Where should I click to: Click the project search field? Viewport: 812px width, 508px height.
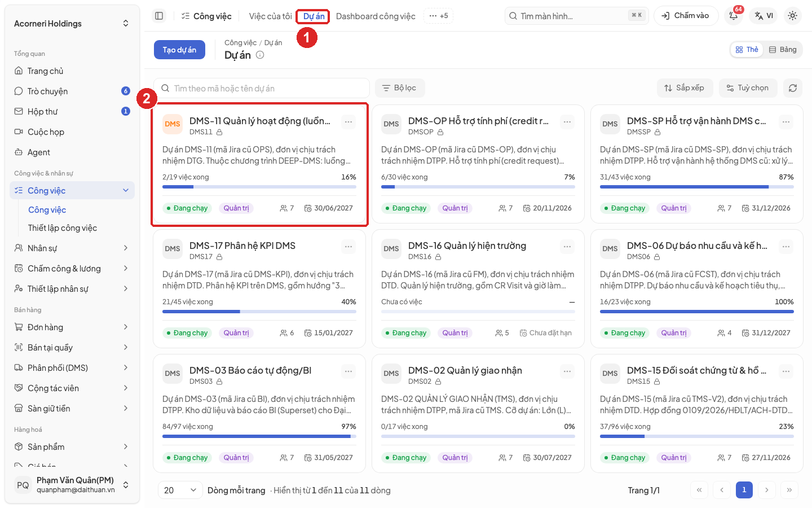pyautogui.click(x=262, y=88)
